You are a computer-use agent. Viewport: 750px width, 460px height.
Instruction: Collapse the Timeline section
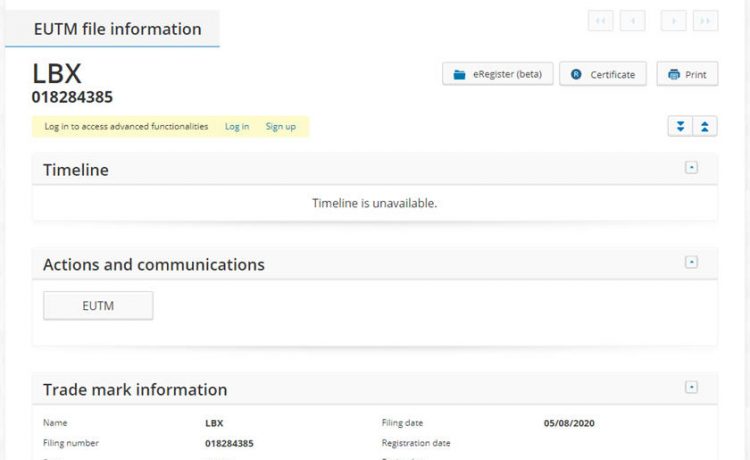[x=691, y=168]
